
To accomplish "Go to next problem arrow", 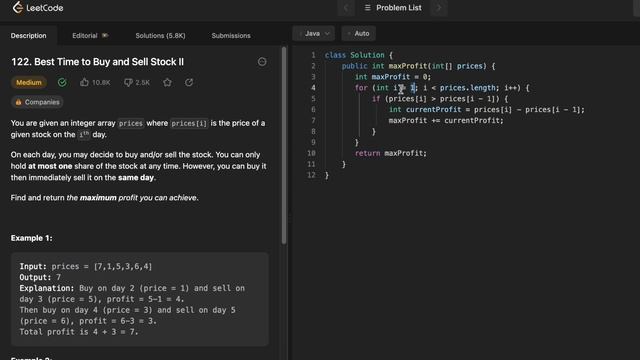I will point(439,8).
